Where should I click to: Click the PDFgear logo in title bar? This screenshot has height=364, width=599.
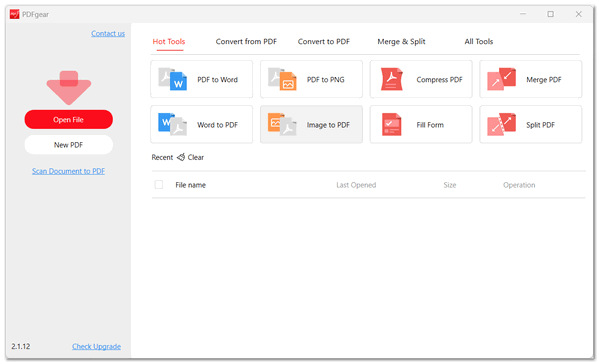click(15, 14)
